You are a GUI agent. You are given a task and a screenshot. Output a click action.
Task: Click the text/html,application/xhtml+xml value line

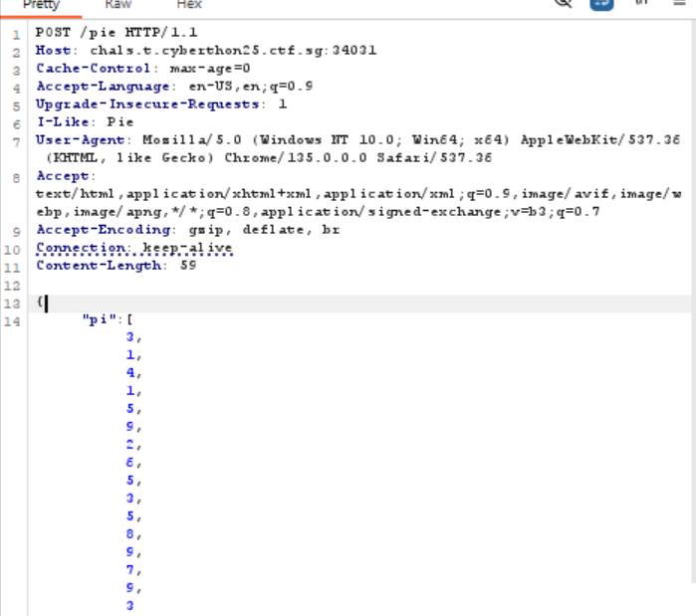click(x=358, y=194)
